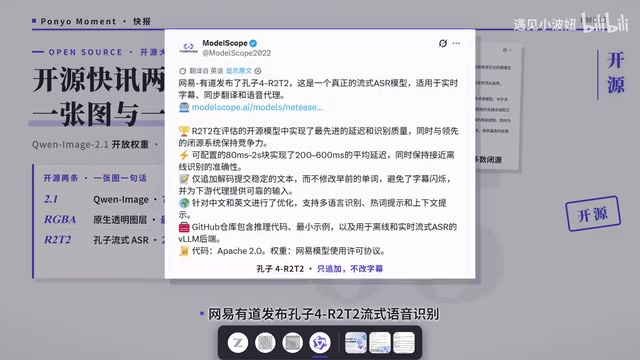Select the RGBA 原生透明图层 row

(x=104, y=220)
